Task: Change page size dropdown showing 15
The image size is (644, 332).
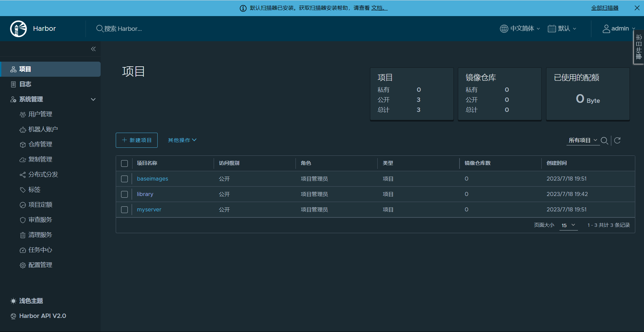Action: tap(569, 225)
